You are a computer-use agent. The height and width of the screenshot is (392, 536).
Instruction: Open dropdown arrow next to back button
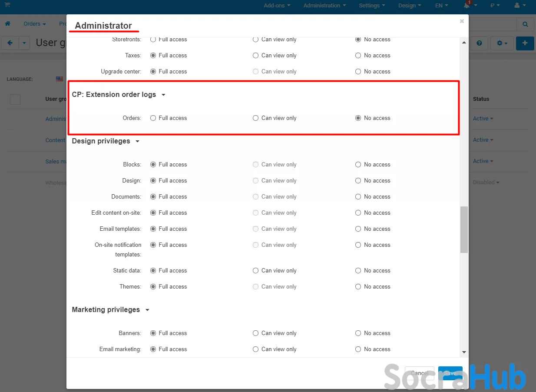click(x=24, y=43)
